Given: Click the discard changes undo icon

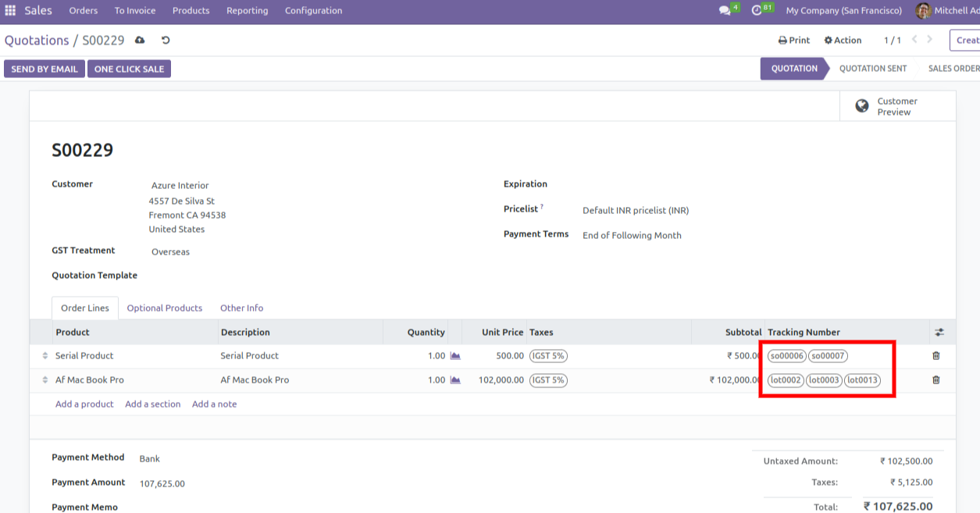Looking at the screenshot, I should tap(166, 41).
